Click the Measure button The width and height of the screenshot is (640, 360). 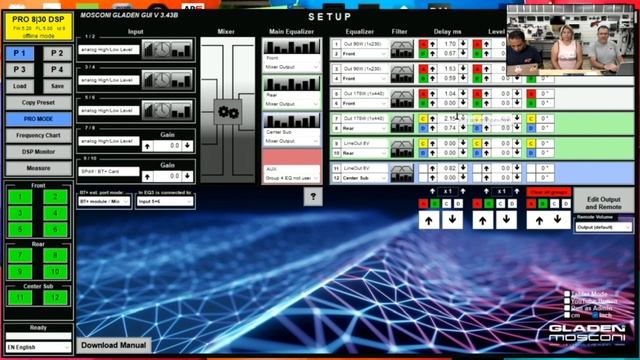coord(38,168)
